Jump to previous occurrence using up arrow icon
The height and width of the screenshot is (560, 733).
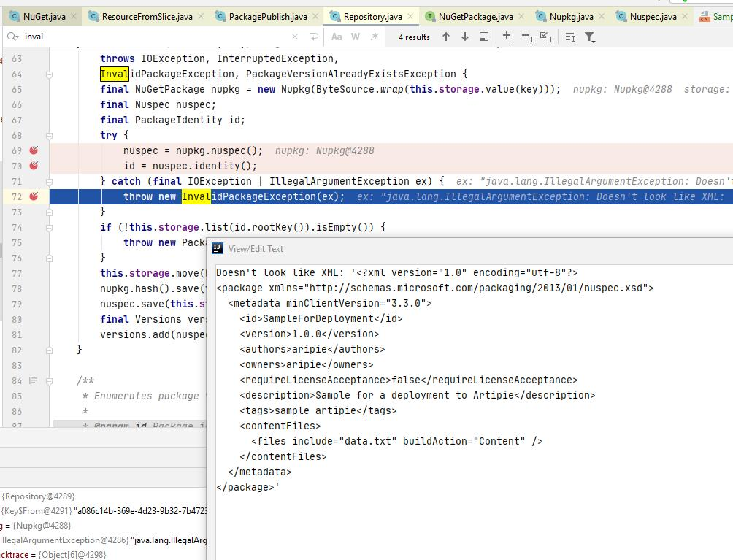[x=446, y=35]
